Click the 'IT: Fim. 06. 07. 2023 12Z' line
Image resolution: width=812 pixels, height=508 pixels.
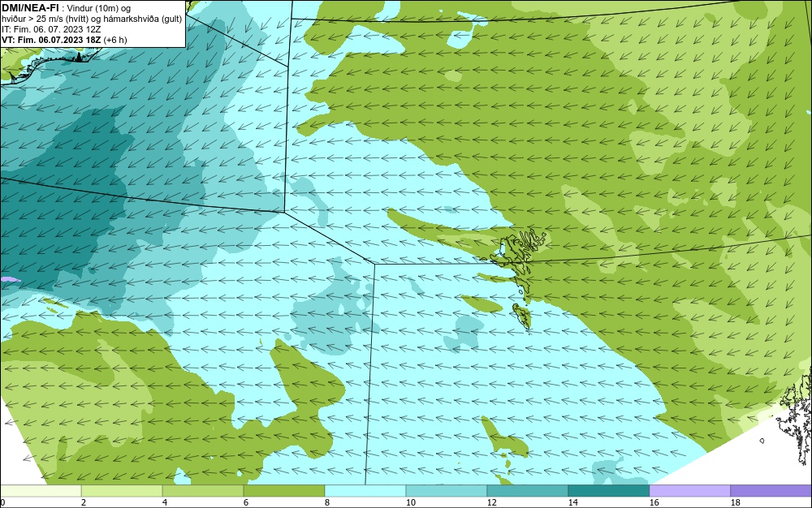click(51, 29)
